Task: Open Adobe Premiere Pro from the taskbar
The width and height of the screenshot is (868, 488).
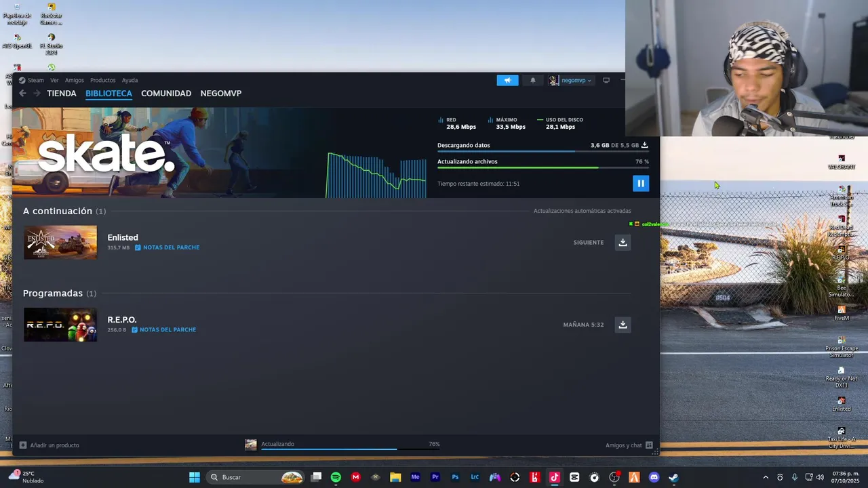Action: point(435,477)
